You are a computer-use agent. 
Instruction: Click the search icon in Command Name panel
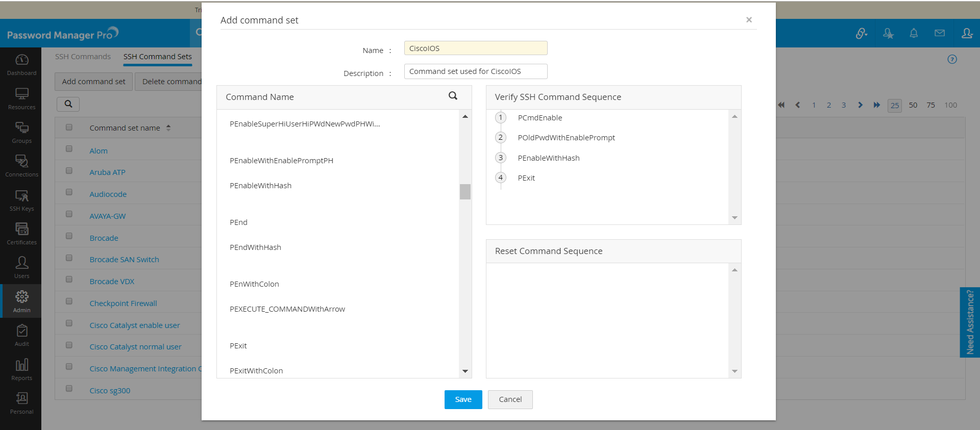453,96
